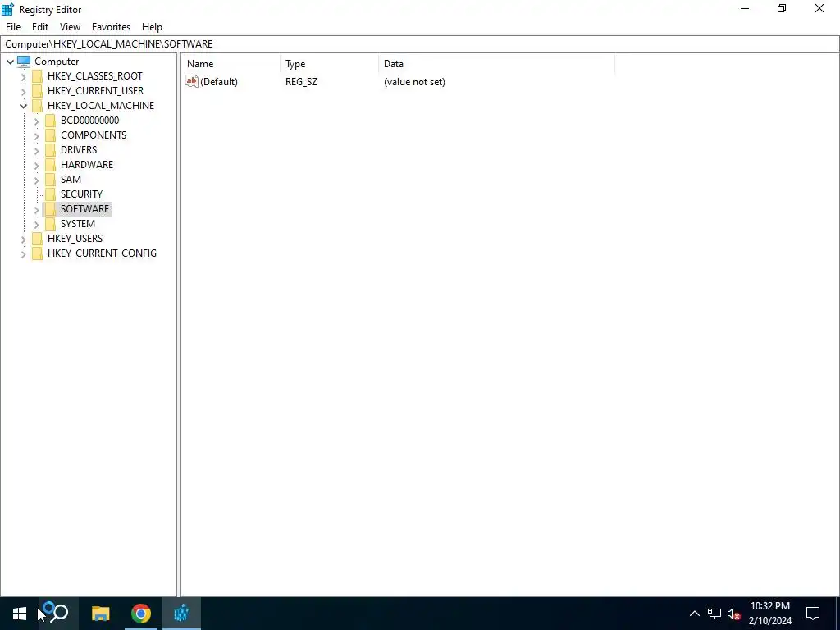Image resolution: width=840 pixels, height=630 pixels.
Task: Select HKEY_CURRENT_USER label in tree
Action: [x=95, y=90]
